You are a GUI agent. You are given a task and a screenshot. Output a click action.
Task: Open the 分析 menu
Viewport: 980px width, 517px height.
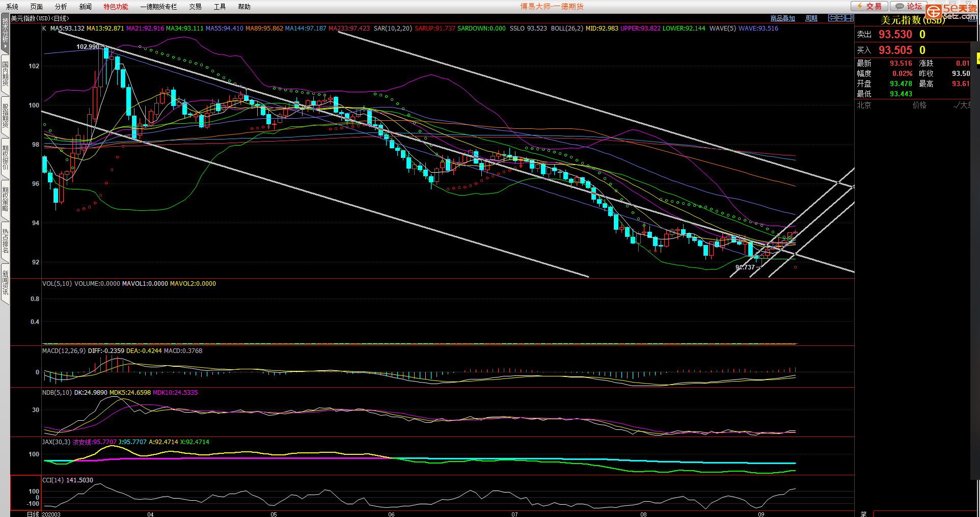61,7
